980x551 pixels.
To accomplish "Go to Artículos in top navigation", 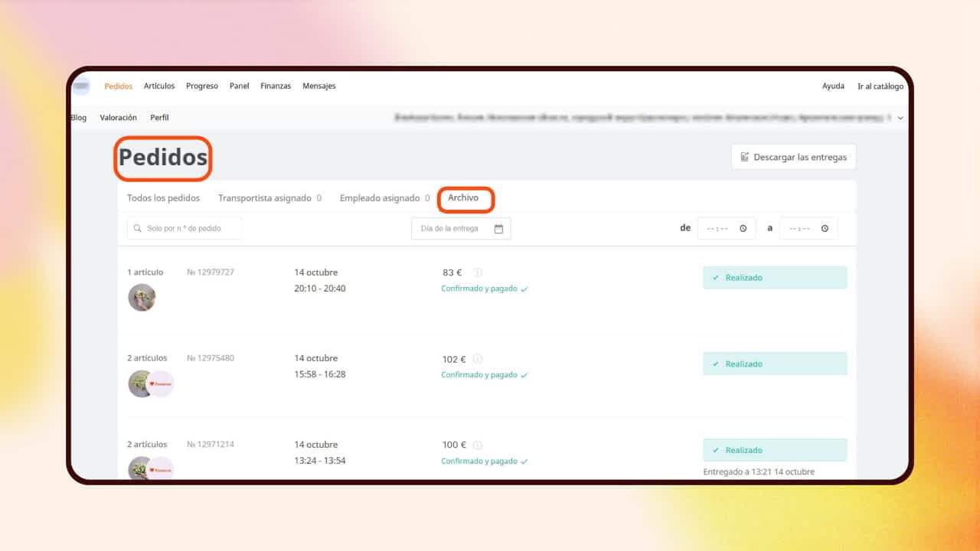I will (x=159, y=86).
